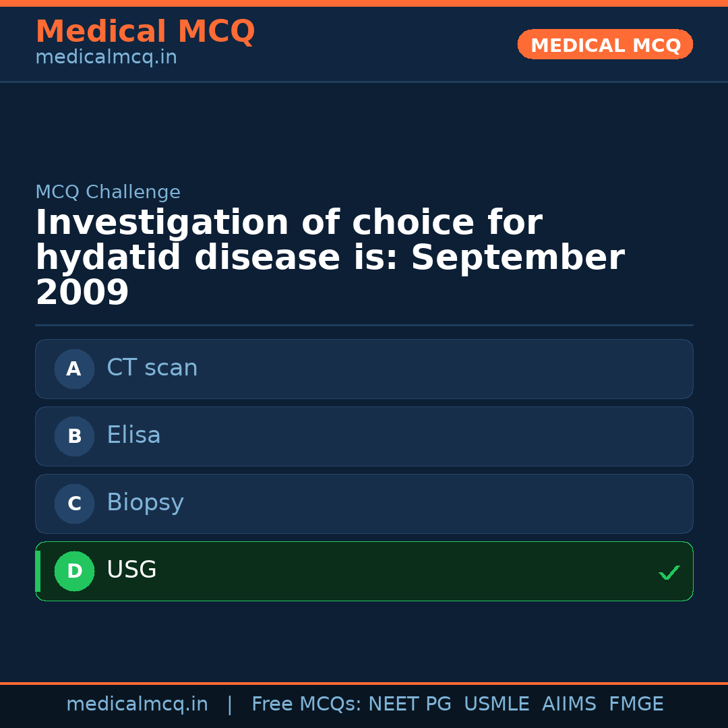Select the USG answer option
The width and height of the screenshot is (728, 728).
[364, 571]
